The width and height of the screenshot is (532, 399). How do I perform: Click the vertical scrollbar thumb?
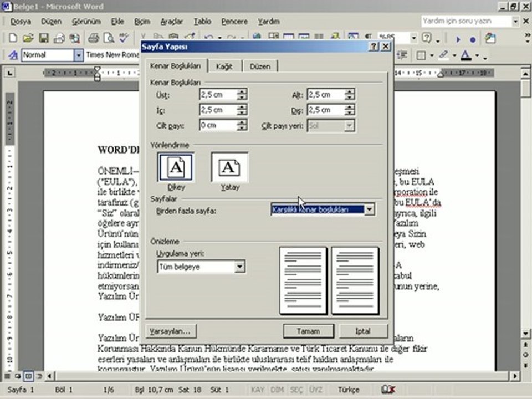(526, 88)
